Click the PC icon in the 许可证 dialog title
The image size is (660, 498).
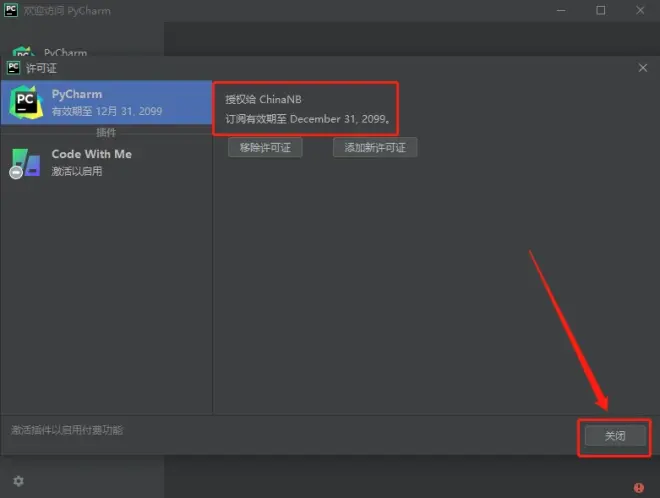(x=13, y=68)
